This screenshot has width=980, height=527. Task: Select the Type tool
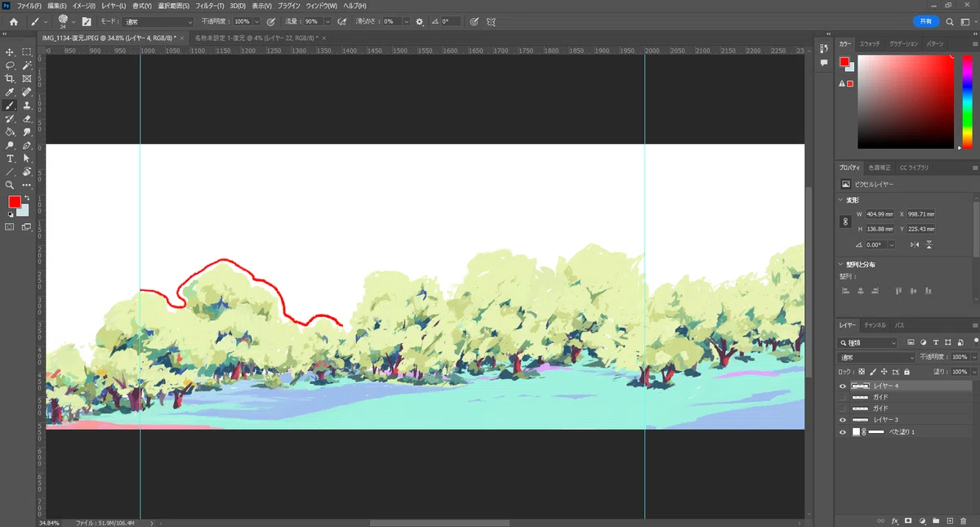click(11, 159)
